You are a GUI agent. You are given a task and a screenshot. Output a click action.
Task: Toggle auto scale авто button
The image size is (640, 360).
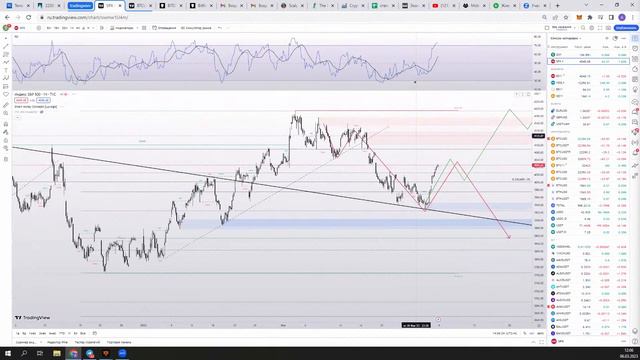(540, 333)
